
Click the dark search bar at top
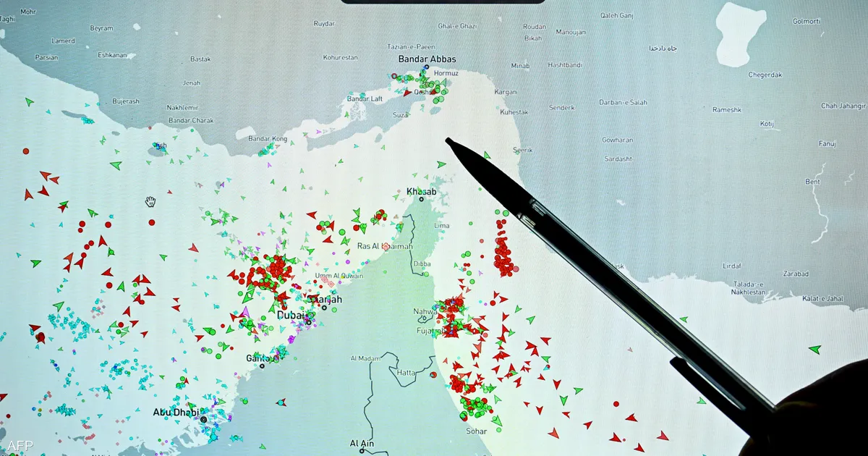pos(443,2)
